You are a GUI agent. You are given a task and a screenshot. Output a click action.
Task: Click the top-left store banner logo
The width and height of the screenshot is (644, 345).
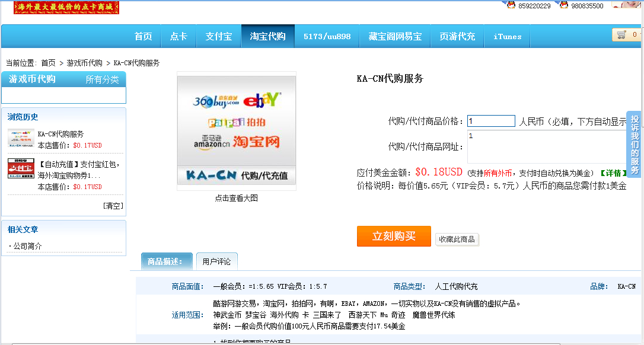pyautogui.click(x=66, y=7)
